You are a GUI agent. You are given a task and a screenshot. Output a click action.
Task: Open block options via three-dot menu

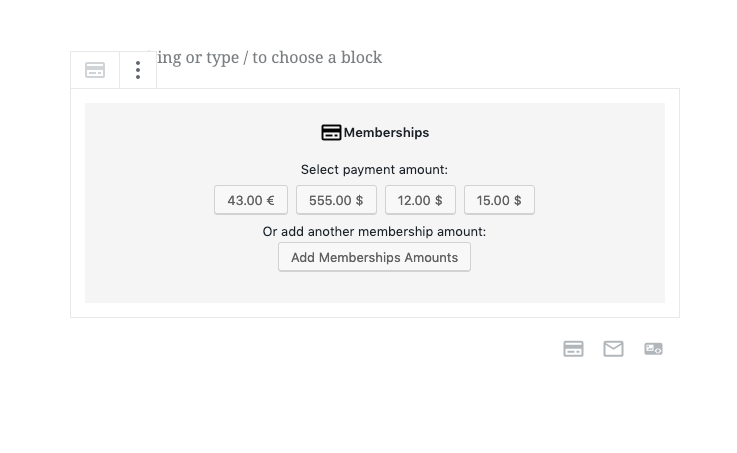138,70
